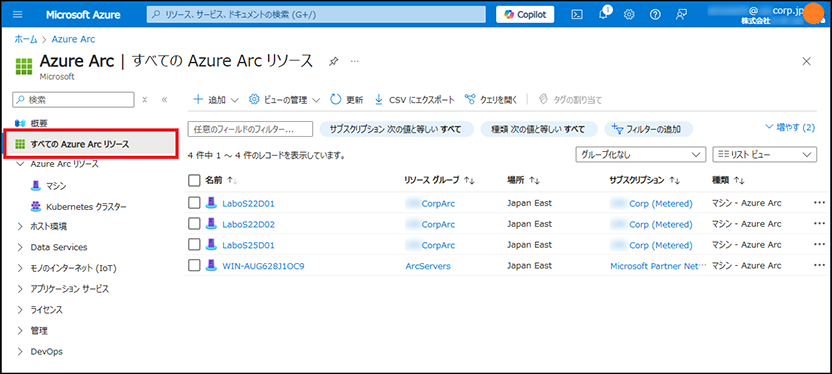Focus the global search bar
Image resolution: width=832 pixels, height=374 pixels.
[x=316, y=15]
